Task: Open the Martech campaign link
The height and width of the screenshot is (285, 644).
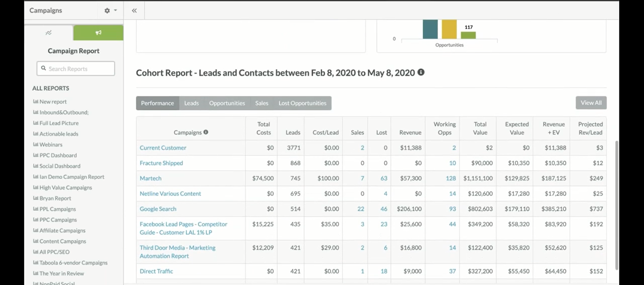Action: pos(150,179)
